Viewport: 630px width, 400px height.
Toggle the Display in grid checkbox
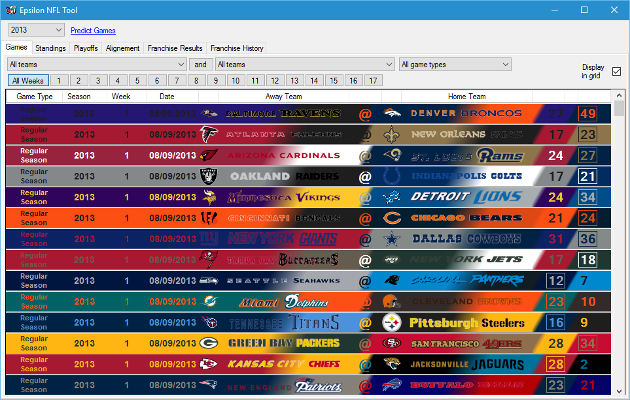click(x=616, y=72)
